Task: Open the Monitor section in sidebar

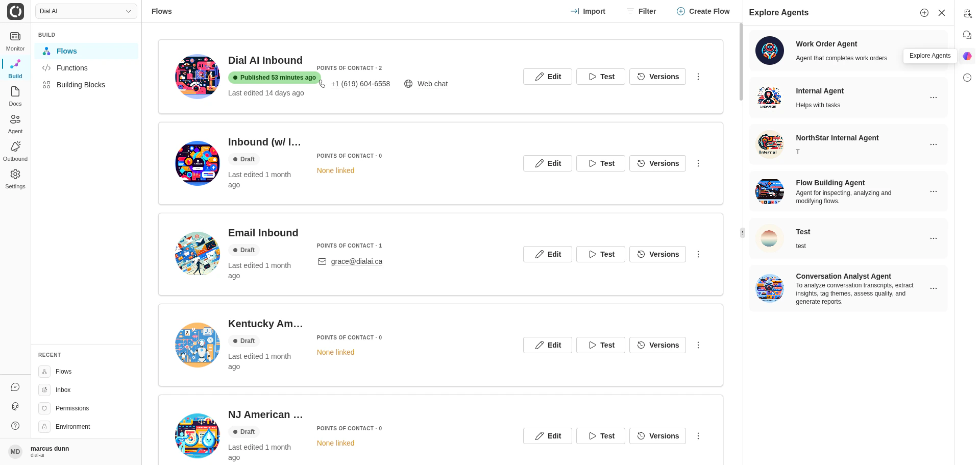Action: coord(15,41)
